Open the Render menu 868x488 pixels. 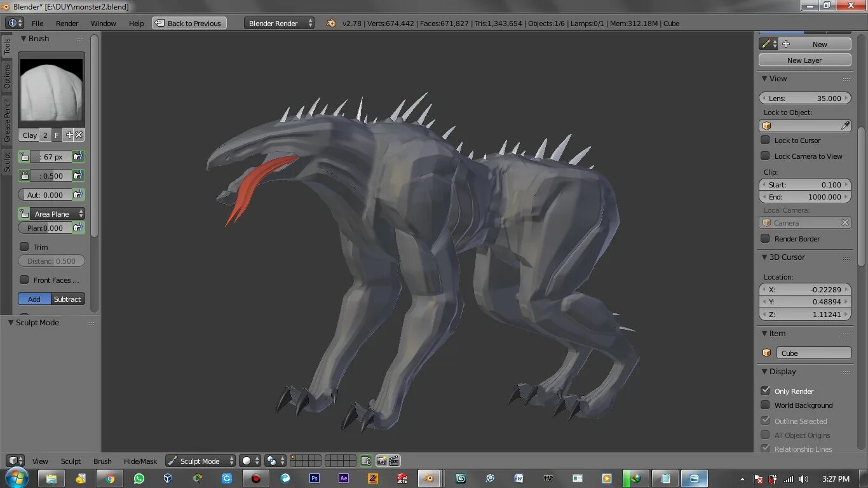tap(67, 24)
